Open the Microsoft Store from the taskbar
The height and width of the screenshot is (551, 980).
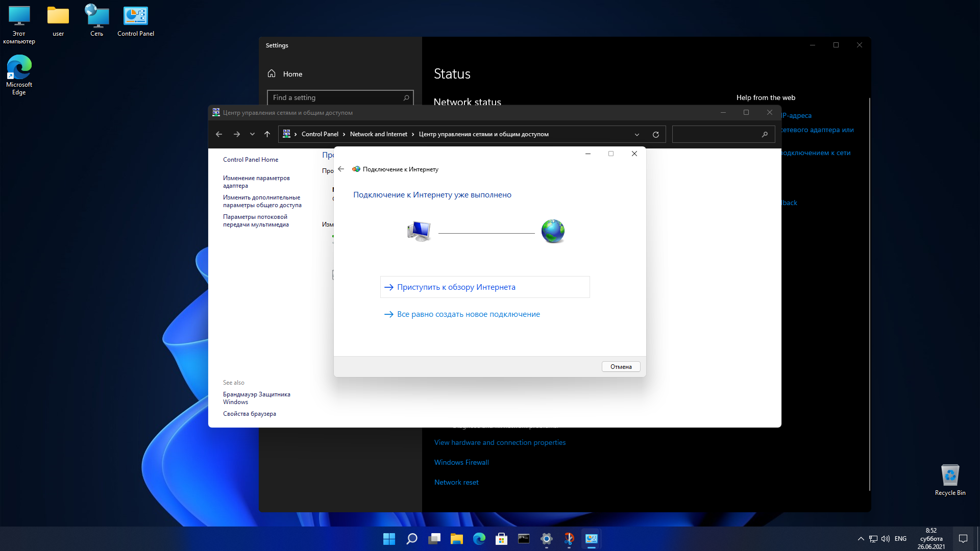502,538
